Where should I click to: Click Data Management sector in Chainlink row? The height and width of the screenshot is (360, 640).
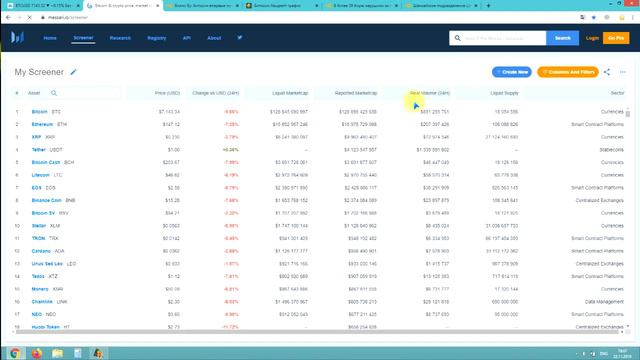pyautogui.click(x=604, y=302)
